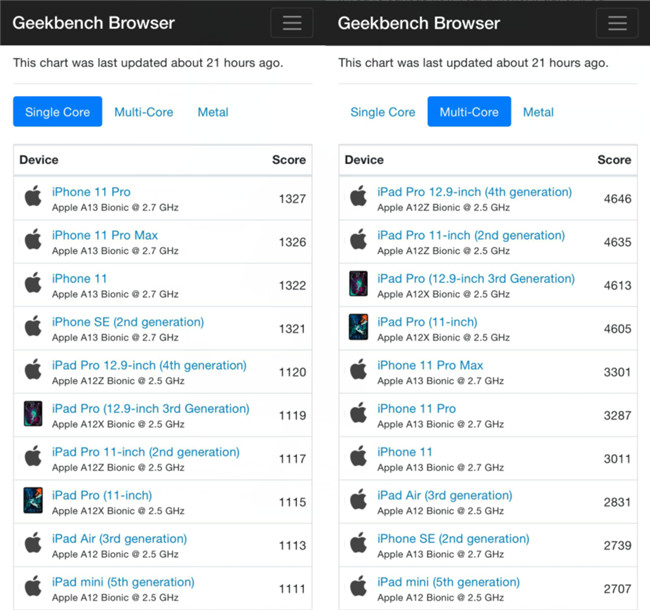Image resolution: width=650 pixels, height=610 pixels.
Task: Click Apple logo beside iPad Pro 12.9-inch 4th generation score 1120
Action: (x=33, y=369)
